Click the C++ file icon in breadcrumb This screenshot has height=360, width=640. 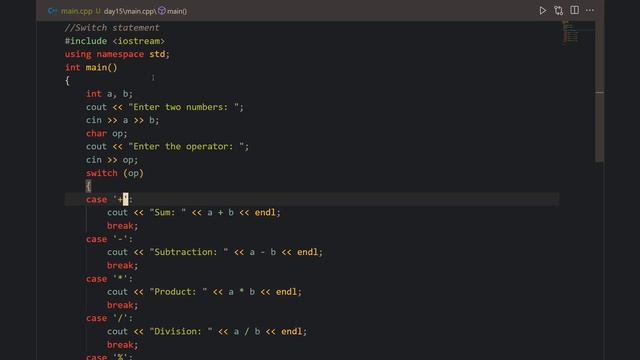click(x=52, y=11)
